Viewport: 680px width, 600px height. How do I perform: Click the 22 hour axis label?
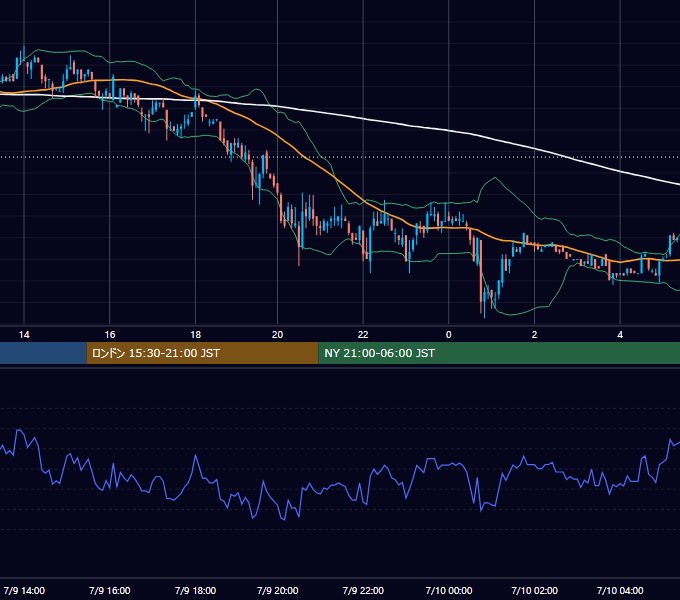pos(363,335)
